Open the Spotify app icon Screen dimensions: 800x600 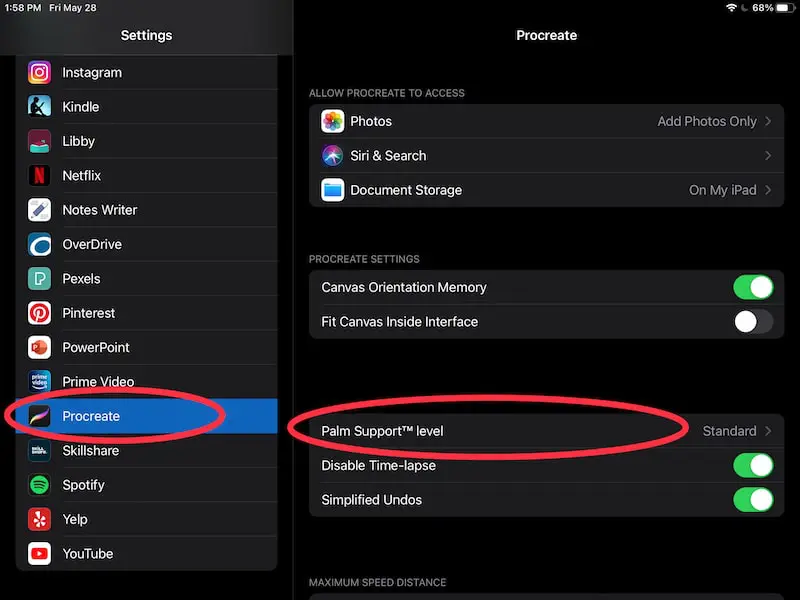point(39,485)
